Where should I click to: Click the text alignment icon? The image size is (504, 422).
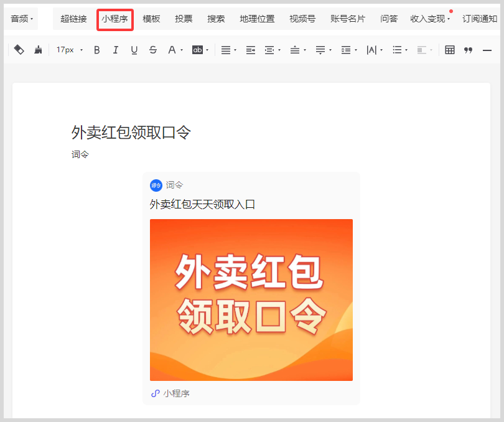tap(226, 50)
